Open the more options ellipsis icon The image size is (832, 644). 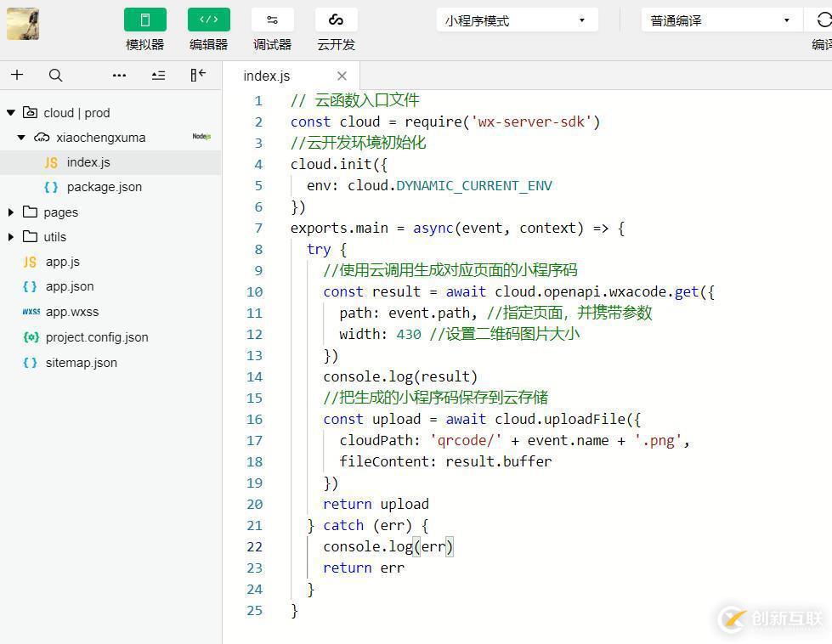(x=119, y=75)
